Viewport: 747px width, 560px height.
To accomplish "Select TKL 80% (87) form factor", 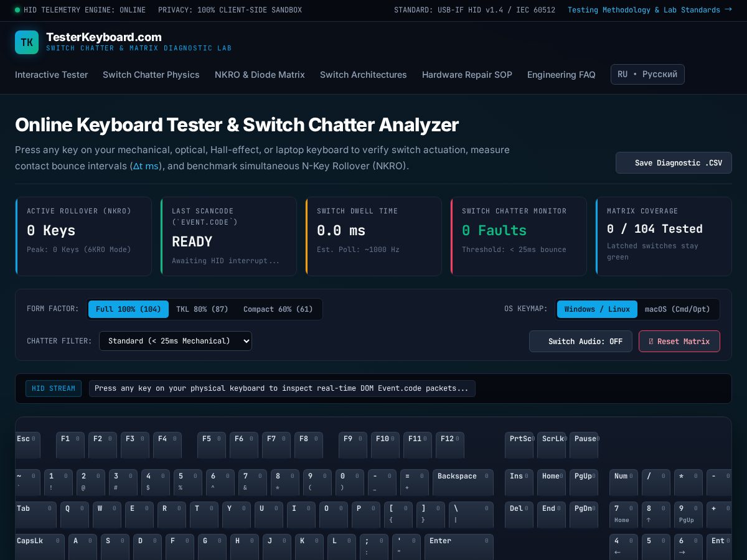I will click(202, 309).
